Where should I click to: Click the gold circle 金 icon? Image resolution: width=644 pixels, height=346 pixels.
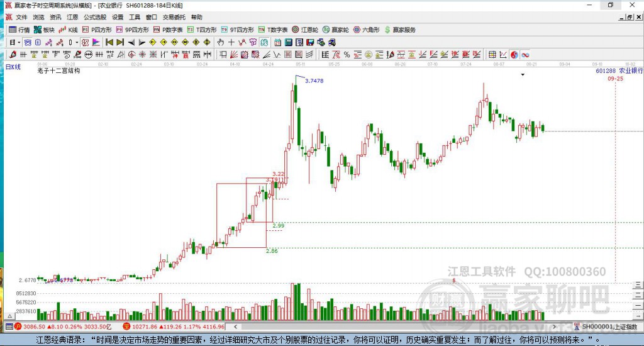369,55
